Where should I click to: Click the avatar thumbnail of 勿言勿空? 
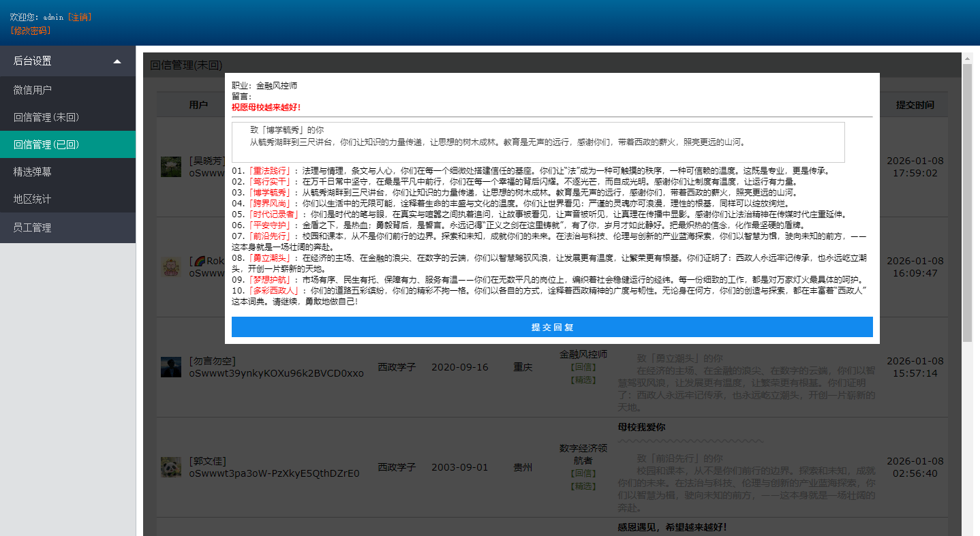pyautogui.click(x=170, y=367)
